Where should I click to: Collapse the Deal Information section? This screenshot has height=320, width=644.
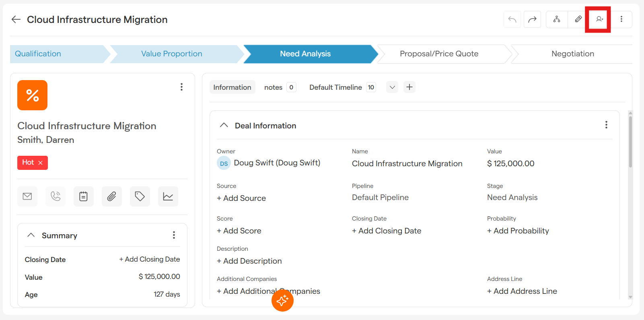[224, 126]
